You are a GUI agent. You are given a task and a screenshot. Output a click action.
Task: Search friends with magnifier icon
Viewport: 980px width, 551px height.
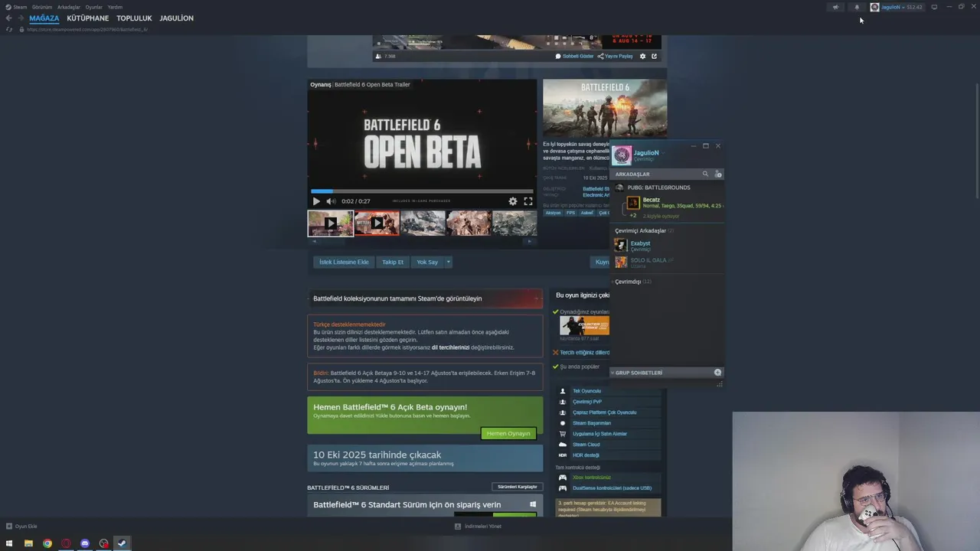pyautogui.click(x=705, y=174)
